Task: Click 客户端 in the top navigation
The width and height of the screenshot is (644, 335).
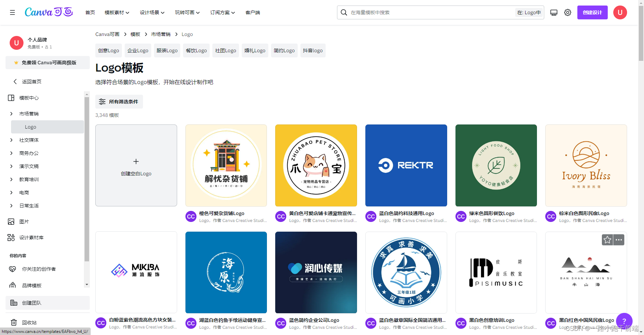Action: point(252,12)
